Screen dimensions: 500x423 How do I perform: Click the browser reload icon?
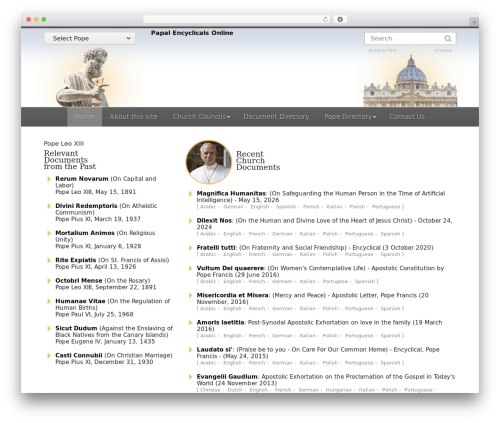point(325,20)
